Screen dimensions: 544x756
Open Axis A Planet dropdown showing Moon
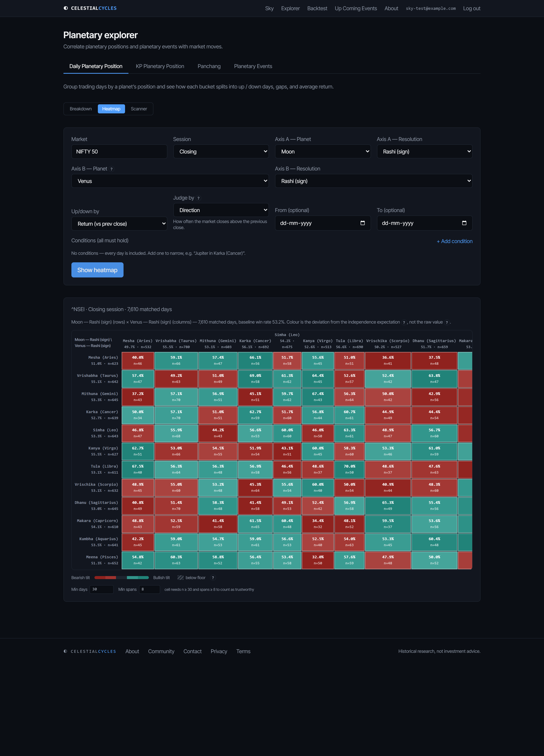click(323, 151)
